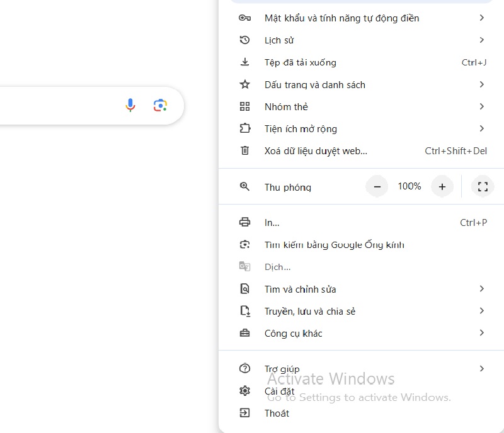This screenshot has width=504, height=433.
Task: Click the password key icon
Action: point(245,18)
